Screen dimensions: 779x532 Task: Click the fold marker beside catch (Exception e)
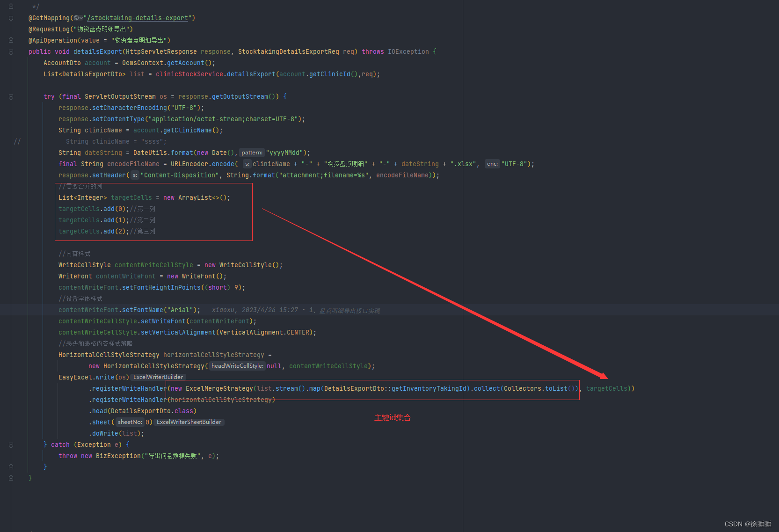coord(11,445)
